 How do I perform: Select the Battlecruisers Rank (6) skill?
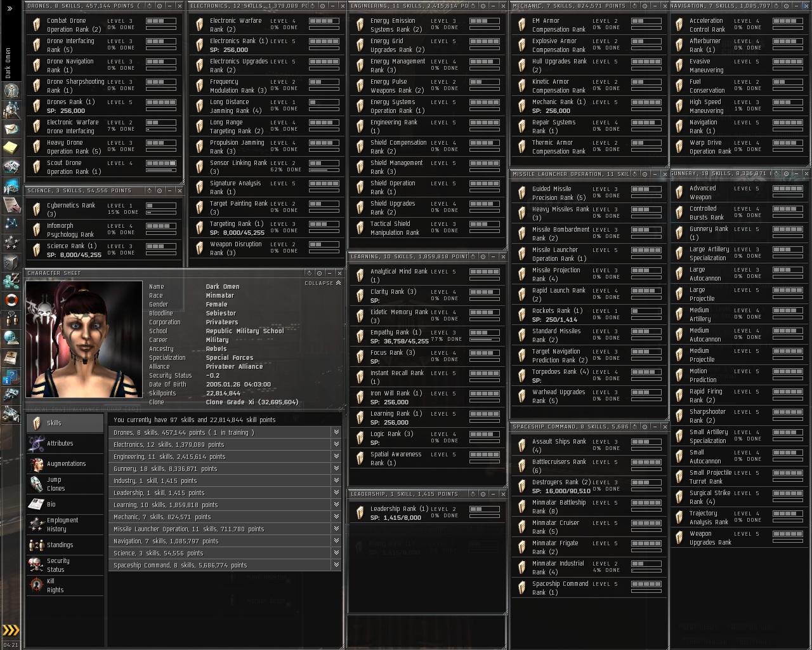pos(588,466)
